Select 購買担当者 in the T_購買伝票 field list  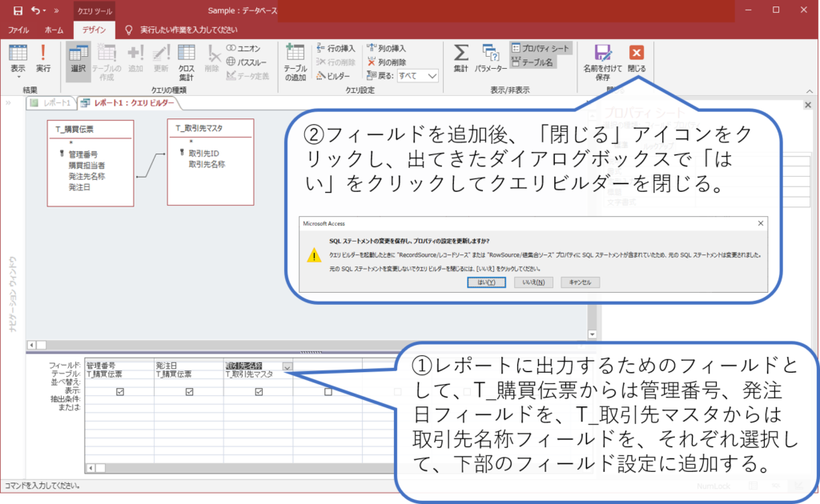[86, 166]
